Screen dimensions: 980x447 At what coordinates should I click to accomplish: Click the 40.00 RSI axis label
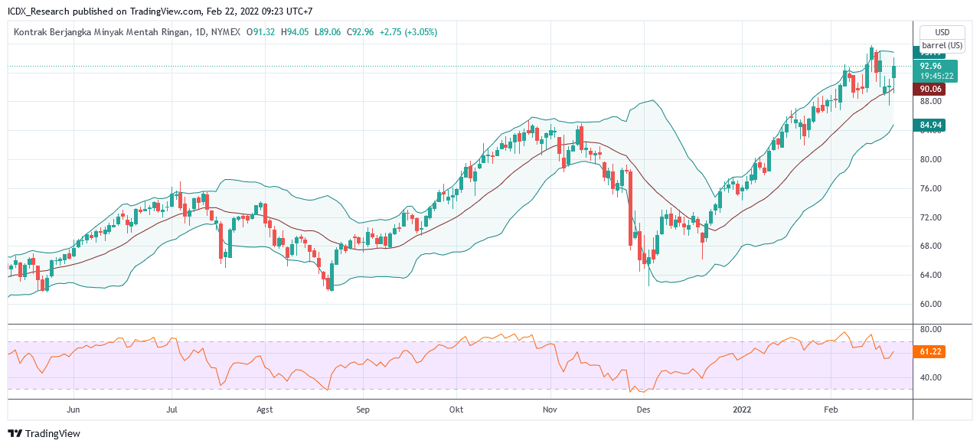(x=930, y=377)
